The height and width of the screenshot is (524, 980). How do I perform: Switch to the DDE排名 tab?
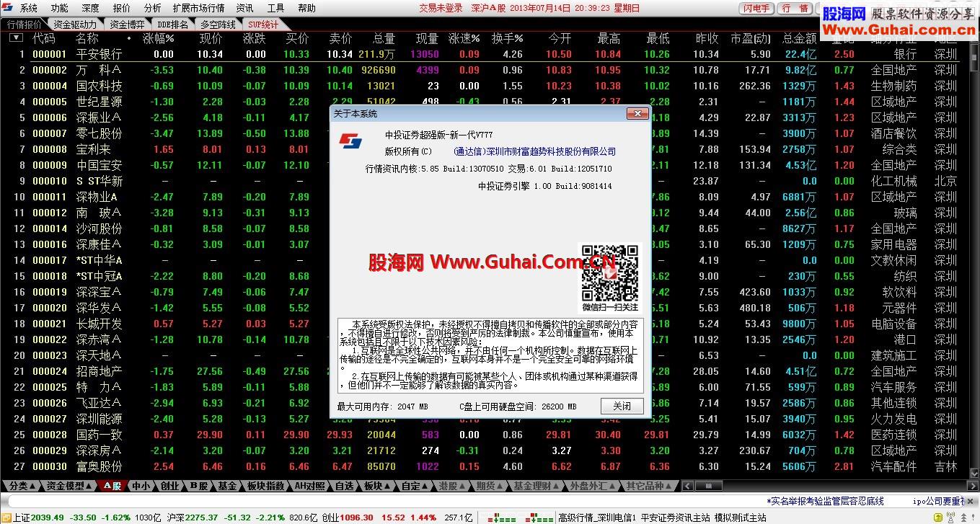pos(173,24)
